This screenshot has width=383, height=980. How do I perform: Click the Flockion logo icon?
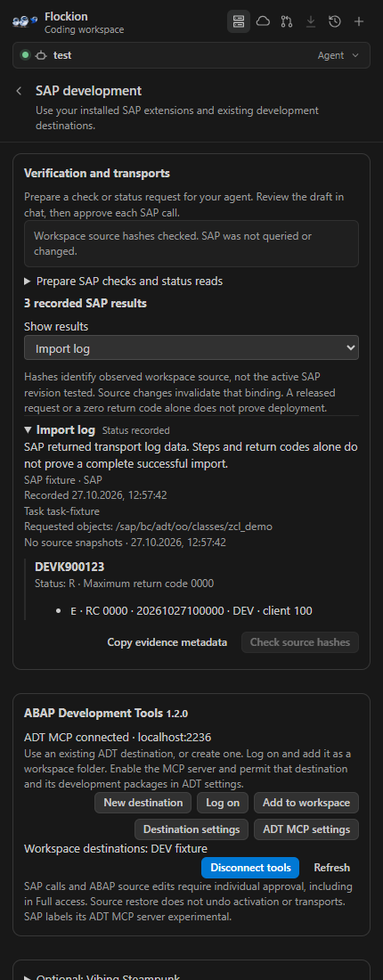25,22
